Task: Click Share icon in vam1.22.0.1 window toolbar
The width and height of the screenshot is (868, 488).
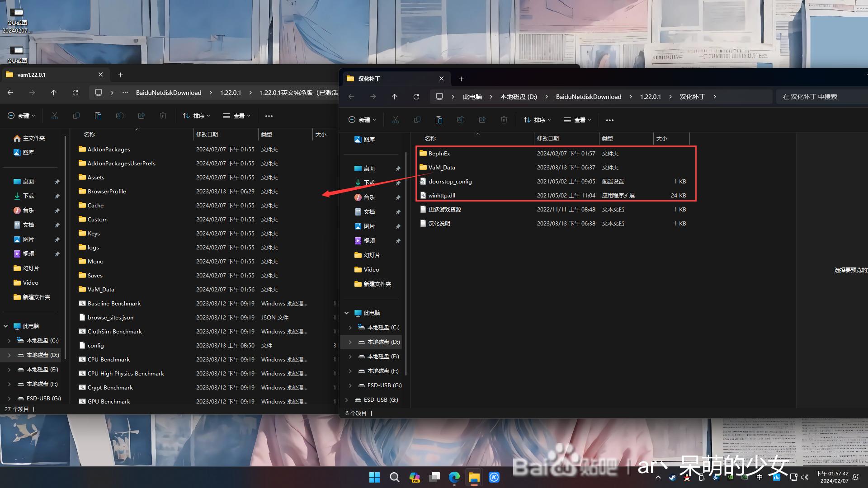Action: click(x=142, y=116)
